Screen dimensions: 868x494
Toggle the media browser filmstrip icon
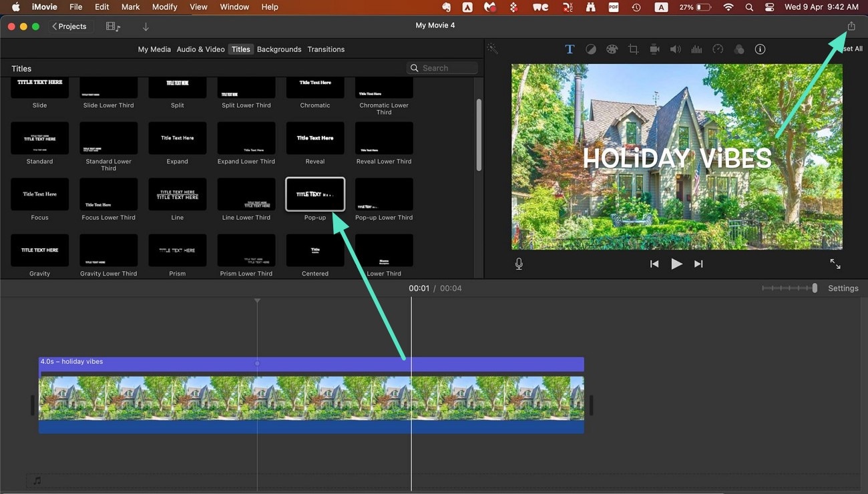[113, 27]
